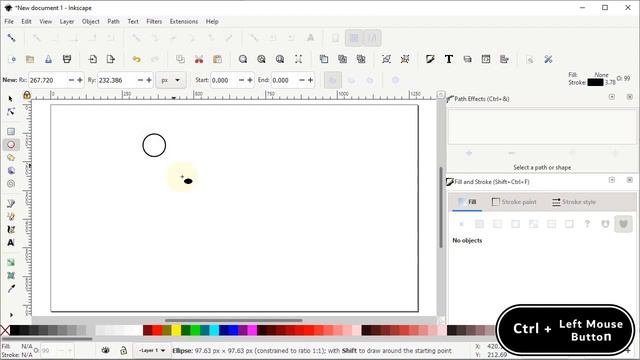
Task: Close the Path Effects panel
Action: click(629, 97)
